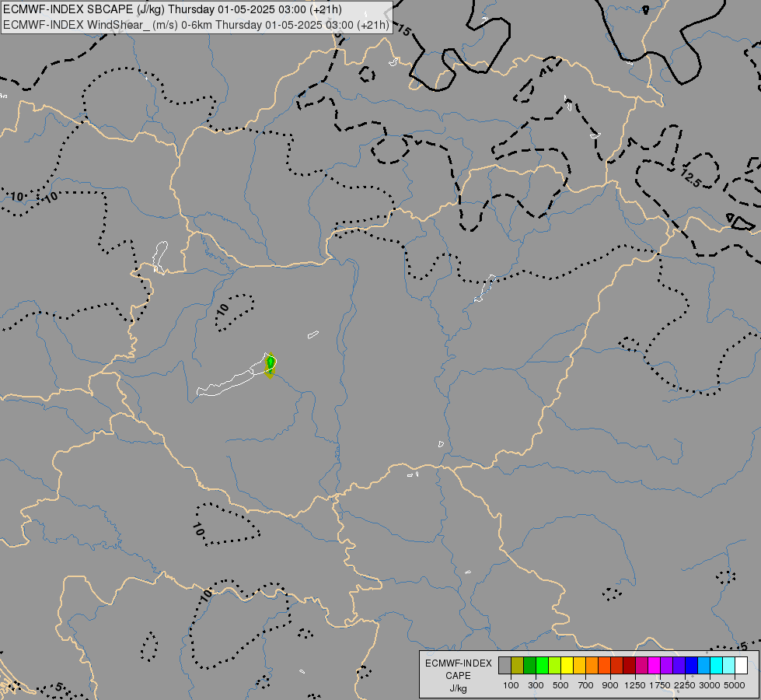Click the 300 value under legend
This screenshot has height=700, width=761.
(536, 685)
